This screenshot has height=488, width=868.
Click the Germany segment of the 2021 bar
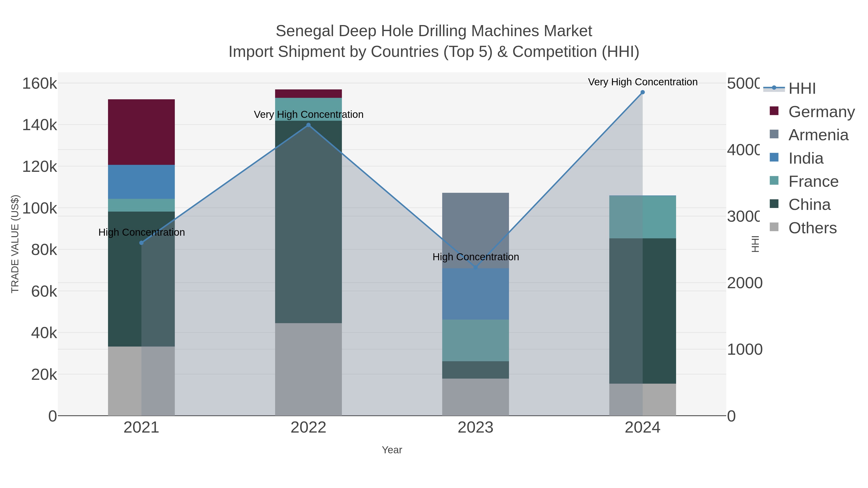(x=142, y=132)
